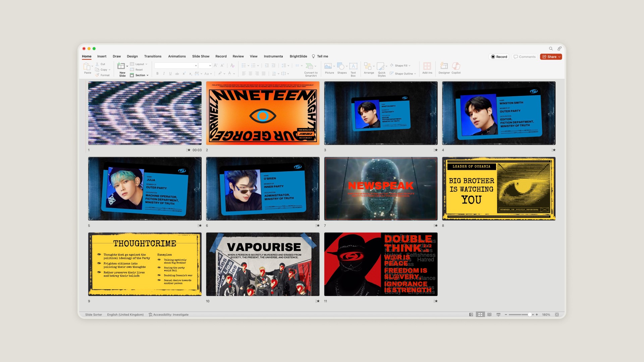The image size is (644, 362).
Task: Click the Copilot icon
Action: pyautogui.click(x=456, y=66)
